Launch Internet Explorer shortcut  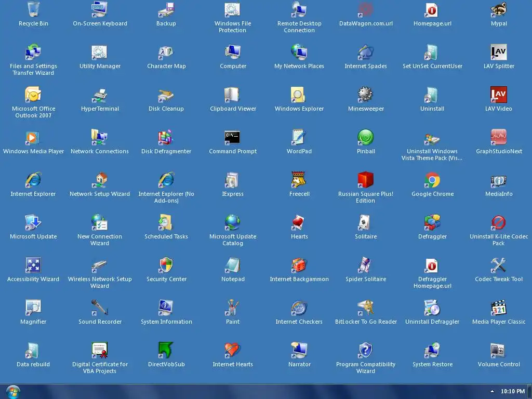pos(33,180)
